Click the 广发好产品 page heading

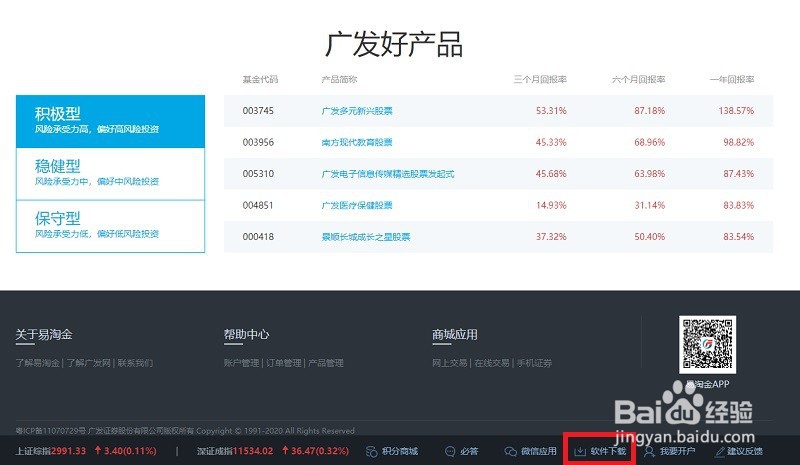click(394, 44)
